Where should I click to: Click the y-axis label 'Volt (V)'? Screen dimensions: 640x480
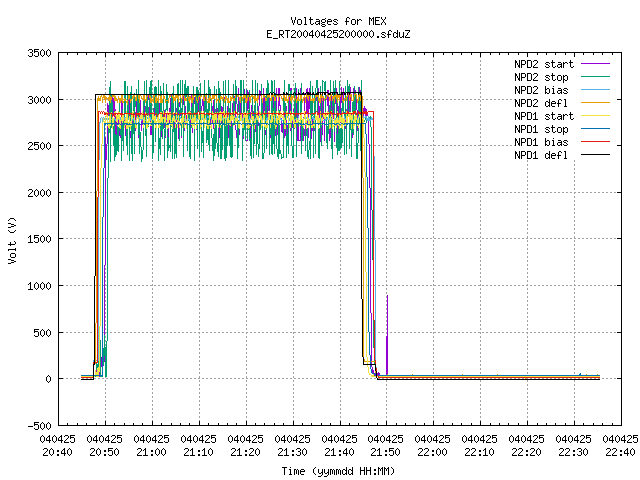click(12, 241)
